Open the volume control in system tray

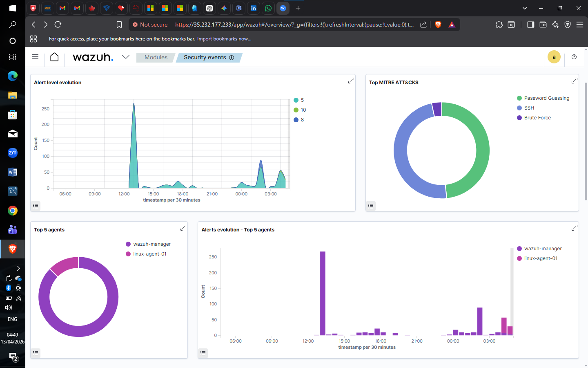pyautogui.click(x=9, y=307)
